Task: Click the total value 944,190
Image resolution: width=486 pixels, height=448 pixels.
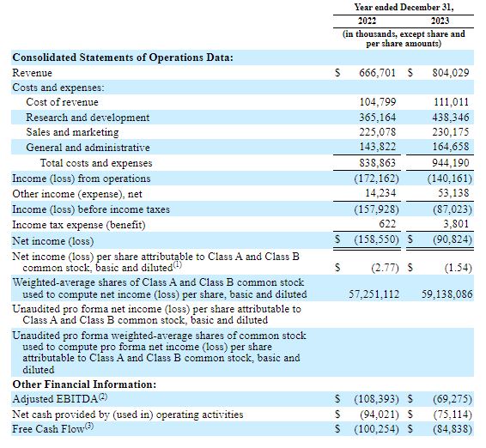Action: (451, 163)
